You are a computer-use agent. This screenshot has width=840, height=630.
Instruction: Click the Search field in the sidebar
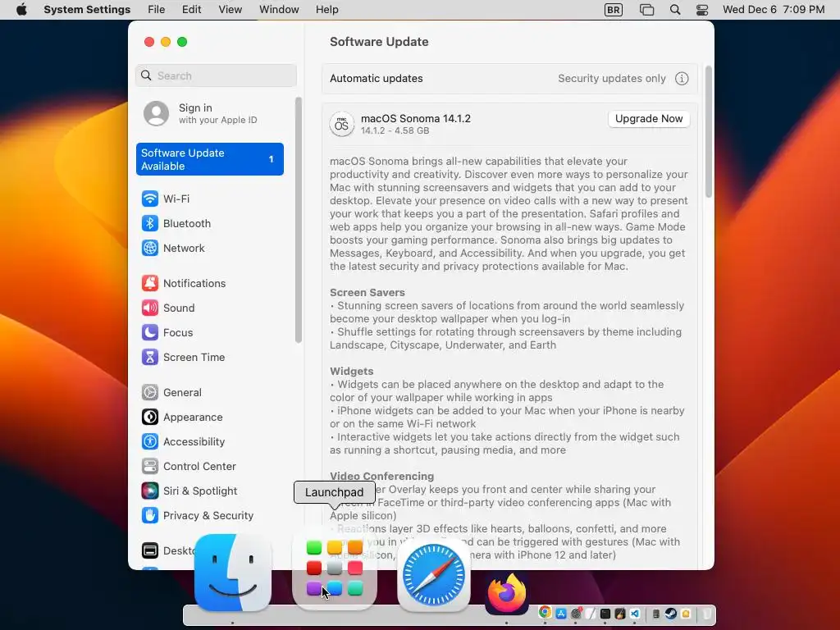click(x=216, y=75)
